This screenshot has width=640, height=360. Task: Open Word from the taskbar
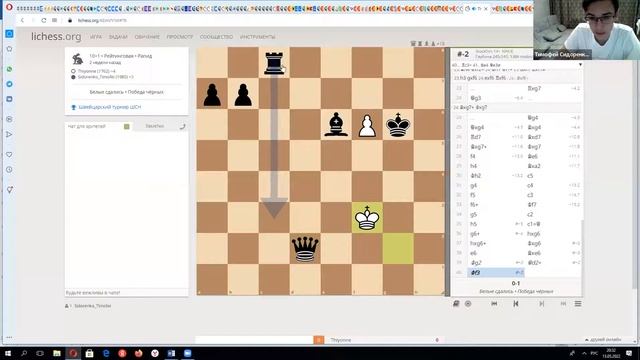point(171,353)
